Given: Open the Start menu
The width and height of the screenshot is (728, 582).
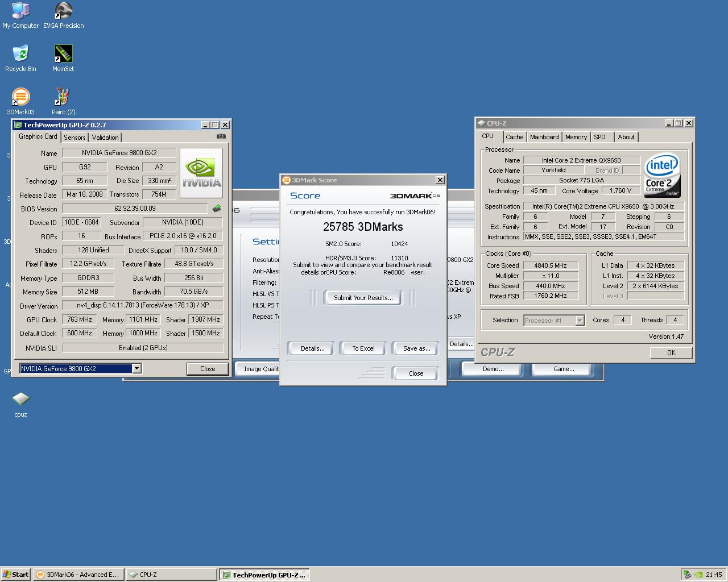Looking at the screenshot, I should [x=15, y=575].
